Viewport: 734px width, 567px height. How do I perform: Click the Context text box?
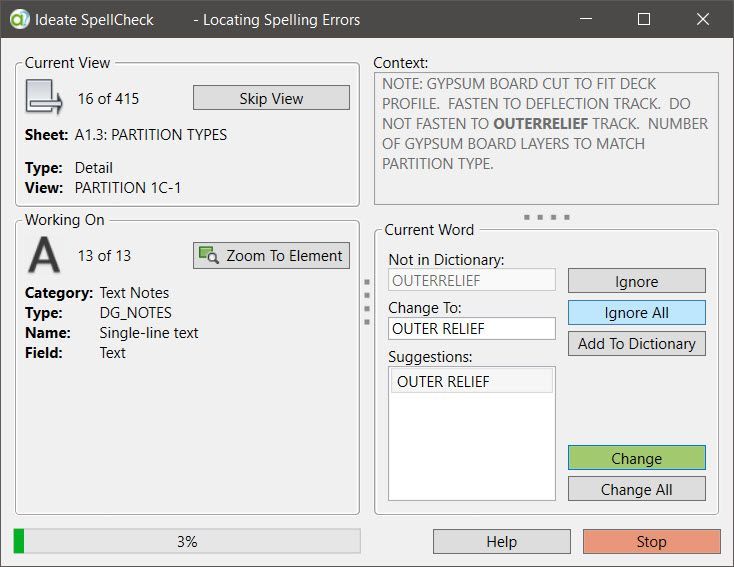click(546, 139)
